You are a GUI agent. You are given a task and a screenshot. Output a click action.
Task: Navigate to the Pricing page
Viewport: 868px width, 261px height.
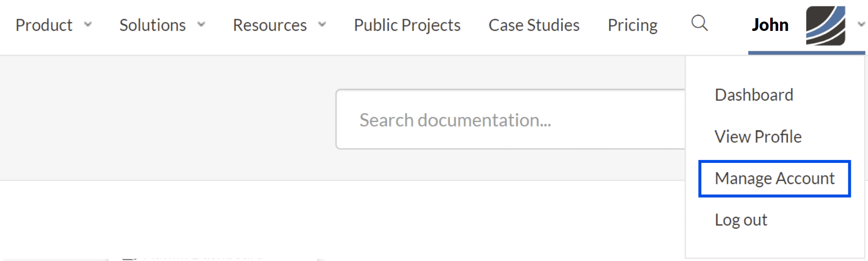point(632,25)
